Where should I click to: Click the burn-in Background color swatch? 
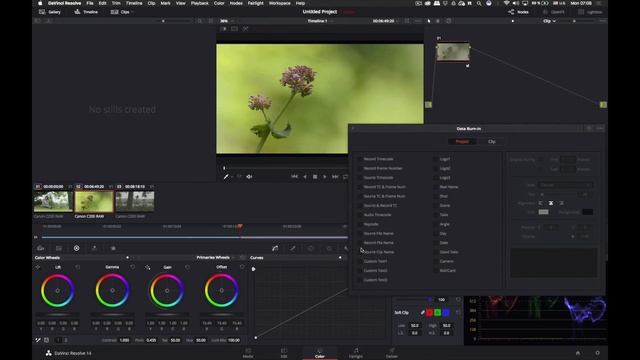[x=587, y=212]
